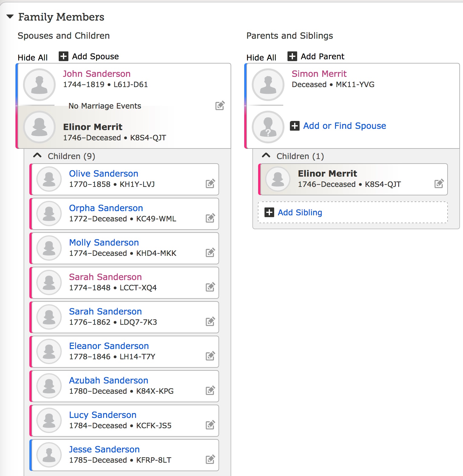Click edit icon for Molly Sanderson
Screen dimensions: 463x476
pos(210,253)
